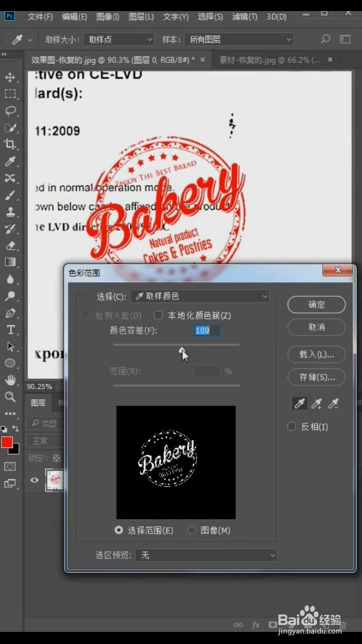Choose the Add to Sample eyedropper
The image size is (362, 644).
(317, 404)
